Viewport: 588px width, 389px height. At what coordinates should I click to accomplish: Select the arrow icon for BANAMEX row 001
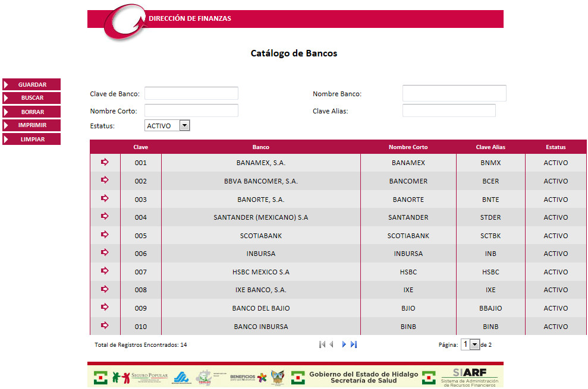coord(105,162)
